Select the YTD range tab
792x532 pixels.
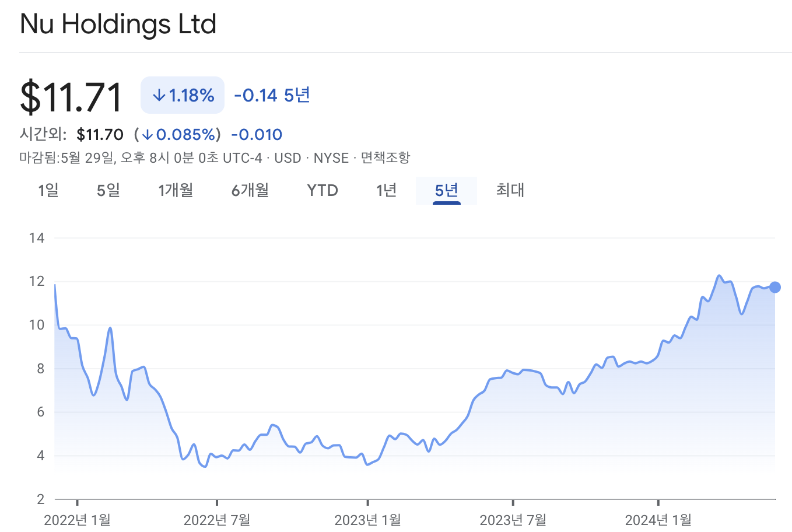point(323,191)
